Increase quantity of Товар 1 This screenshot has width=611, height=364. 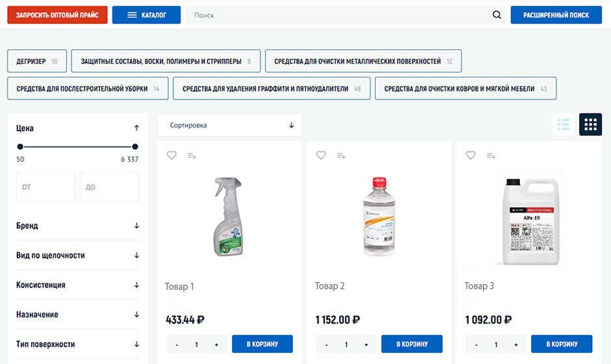click(216, 344)
